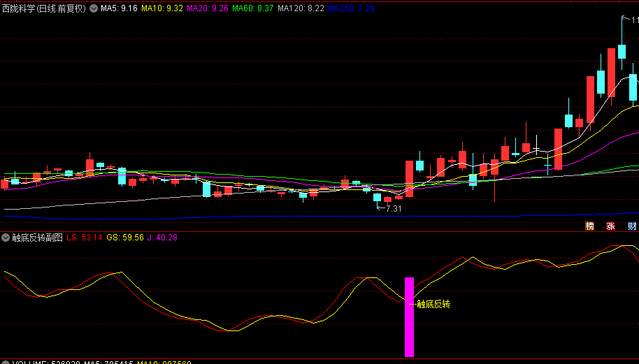
Task: Select the MA120 moving average label
Action: coord(301,8)
